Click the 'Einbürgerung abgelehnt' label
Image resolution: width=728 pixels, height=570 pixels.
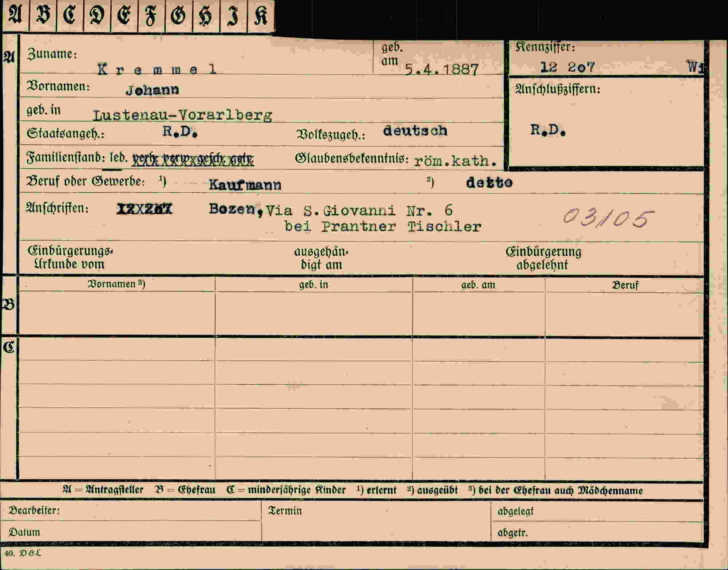point(543,258)
